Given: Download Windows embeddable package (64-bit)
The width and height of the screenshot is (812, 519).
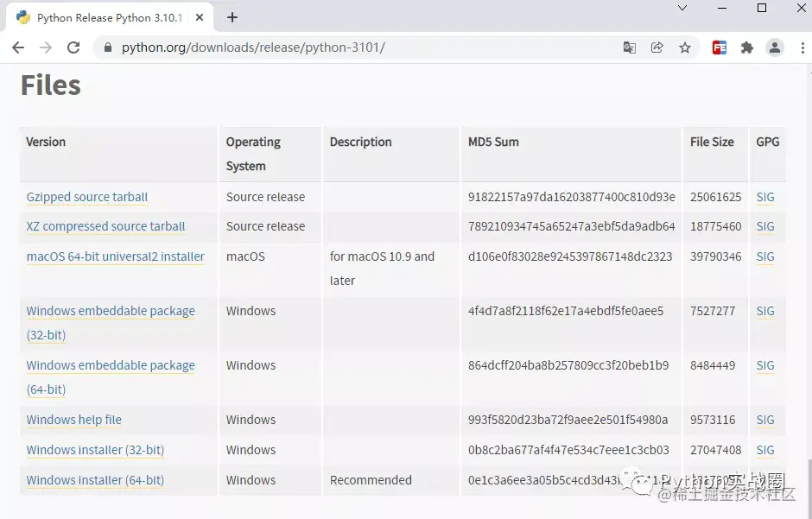Looking at the screenshot, I should click(111, 377).
